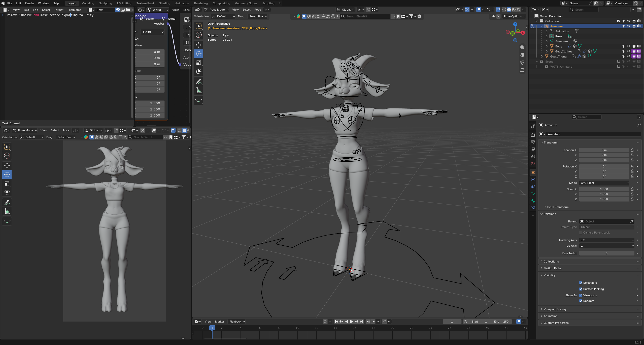The width and height of the screenshot is (644, 345).
Task: Lock Location X with its padlock
Action: coord(632,150)
